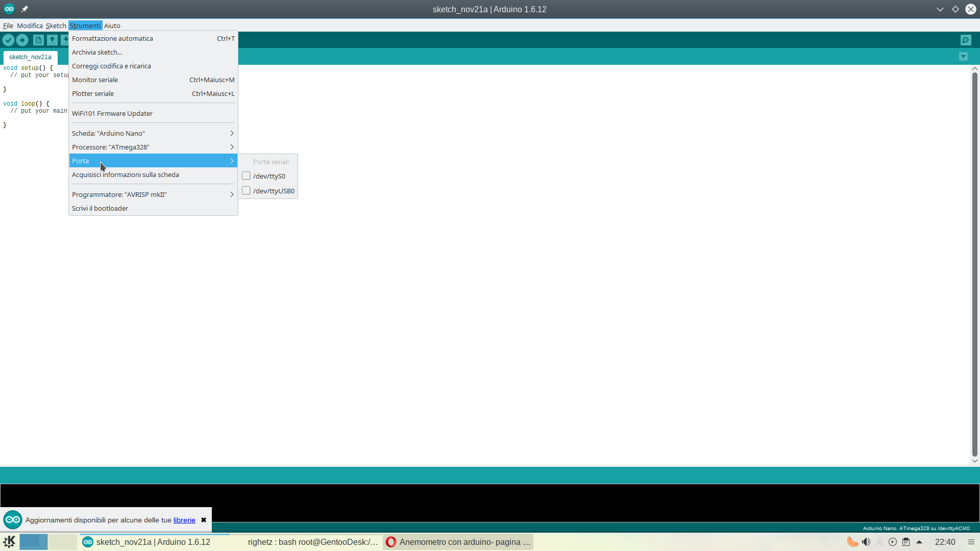
Task: Toggle the /dev/ttyS0 port checkbox
Action: 246,176
